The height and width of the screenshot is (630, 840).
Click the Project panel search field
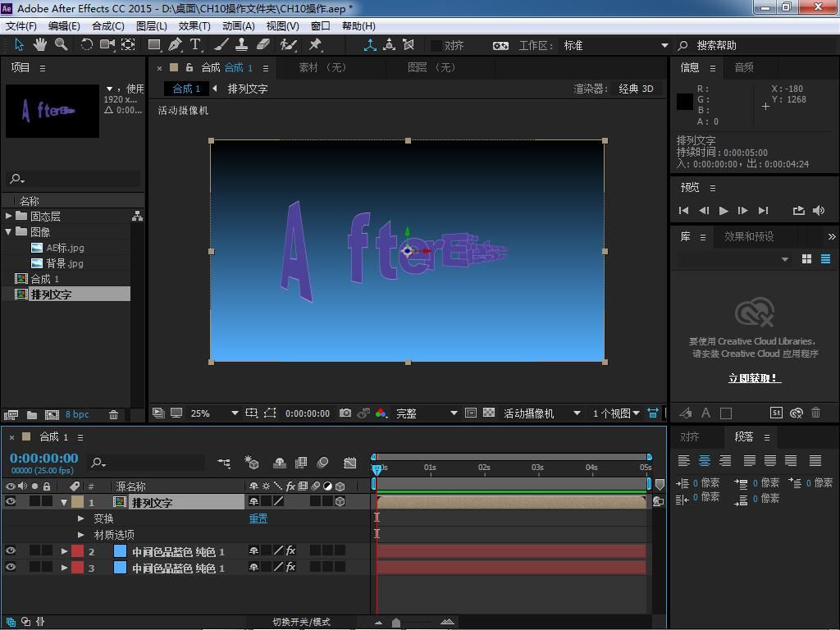[75, 178]
